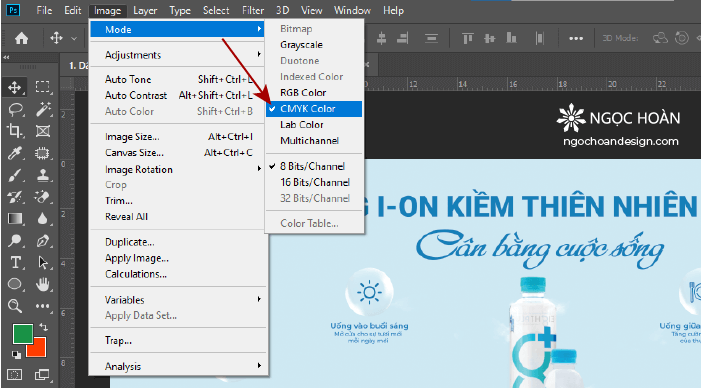Image resolution: width=701 pixels, height=388 pixels.
Task: Select the Dodge tool
Action: [15, 240]
